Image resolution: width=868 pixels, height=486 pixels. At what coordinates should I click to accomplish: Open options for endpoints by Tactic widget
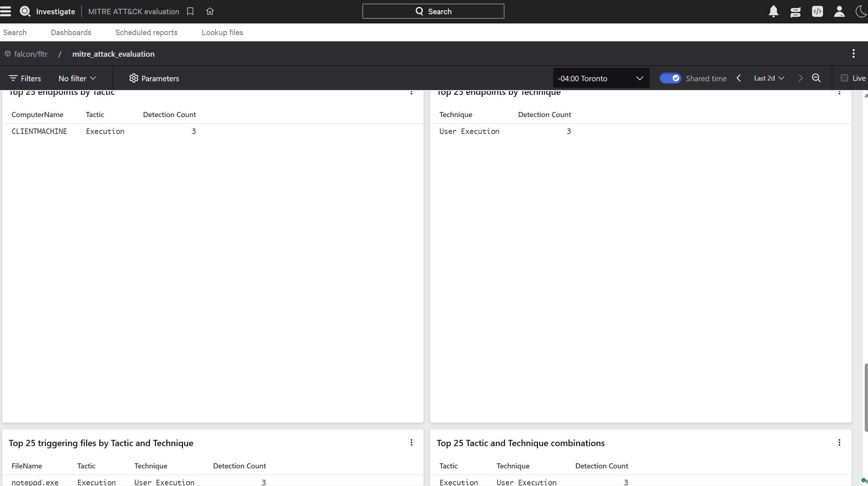pos(412,92)
